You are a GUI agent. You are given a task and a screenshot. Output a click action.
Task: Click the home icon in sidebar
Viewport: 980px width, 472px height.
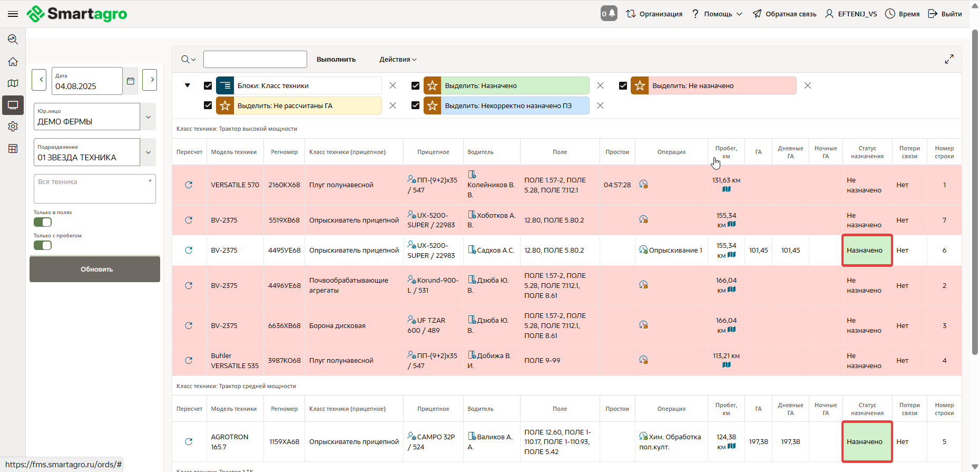click(13, 62)
